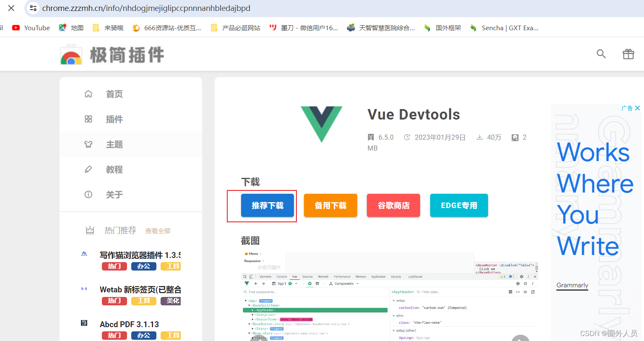Open 写作猫浏览器插件 1.3.5 entry
644x341 pixels.
(x=140, y=255)
